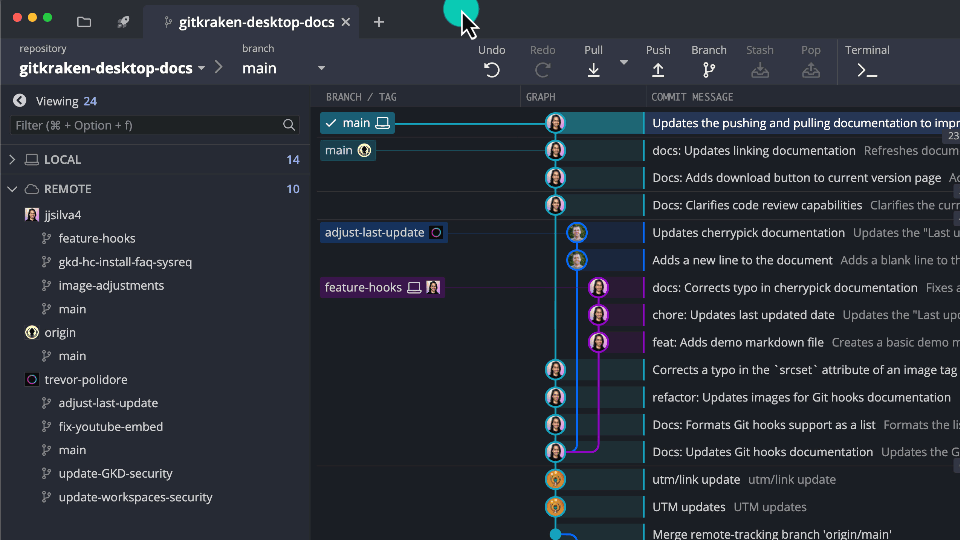
Task: Push commits using the Push button
Action: [658, 62]
